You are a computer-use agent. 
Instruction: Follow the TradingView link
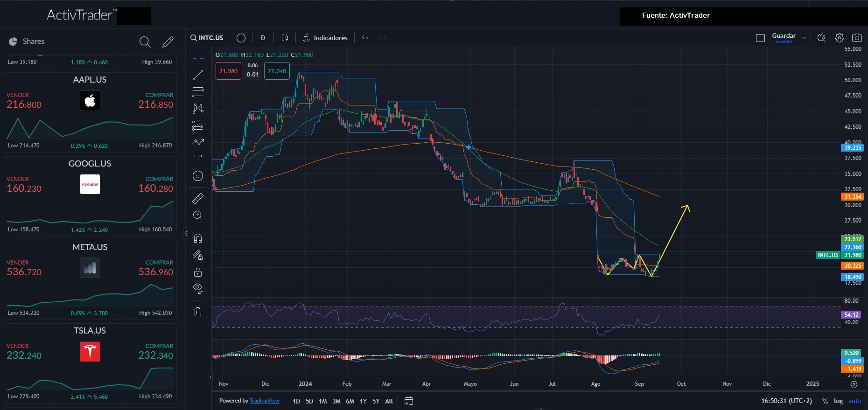265,401
